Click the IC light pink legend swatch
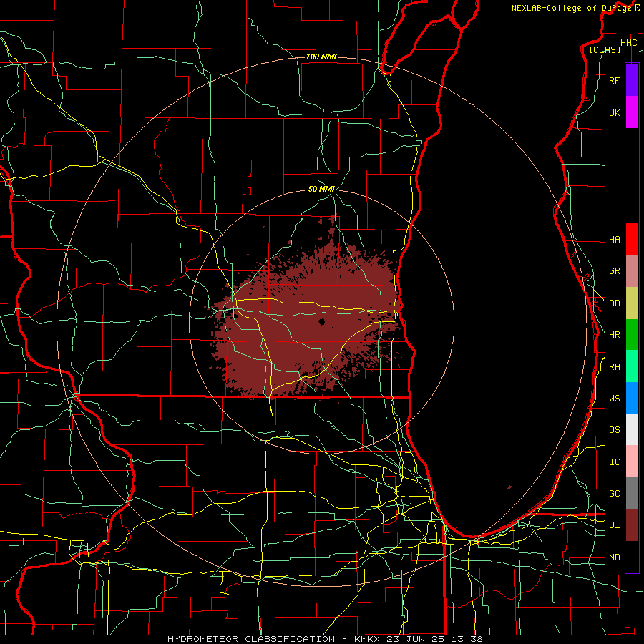The height and width of the screenshot is (644, 644). [x=632, y=462]
